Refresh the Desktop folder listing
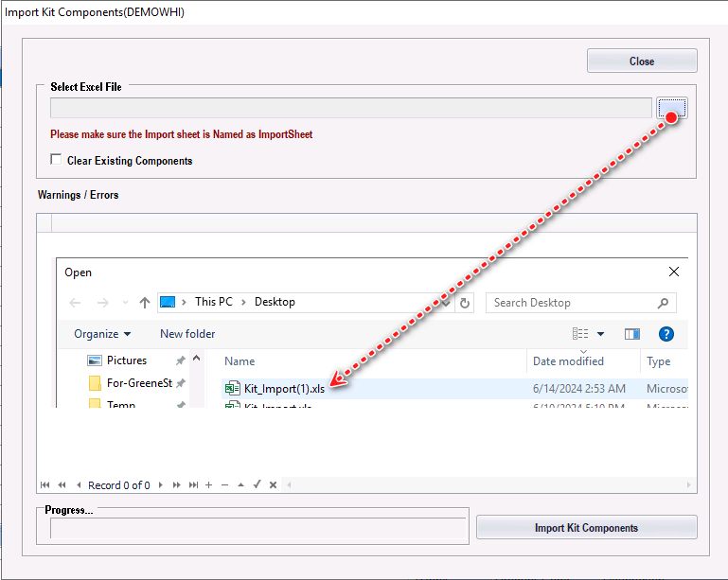Viewport: 728px width, 580px height. (x=465, y=303)
